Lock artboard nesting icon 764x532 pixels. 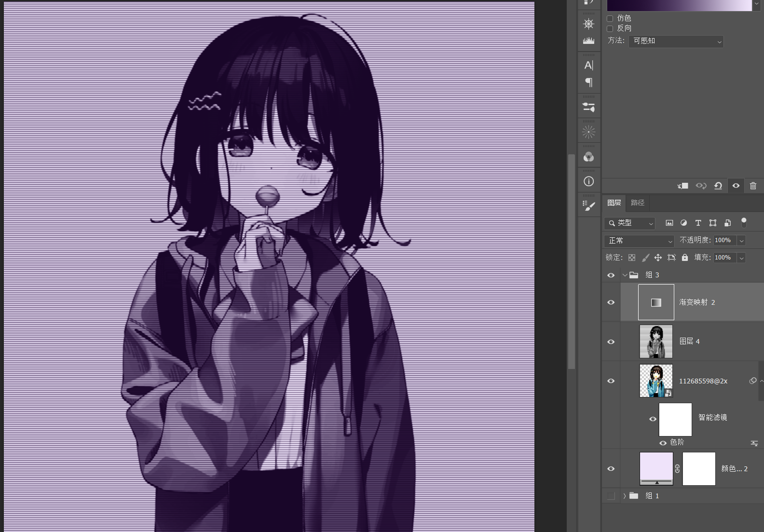pos(671,258)
